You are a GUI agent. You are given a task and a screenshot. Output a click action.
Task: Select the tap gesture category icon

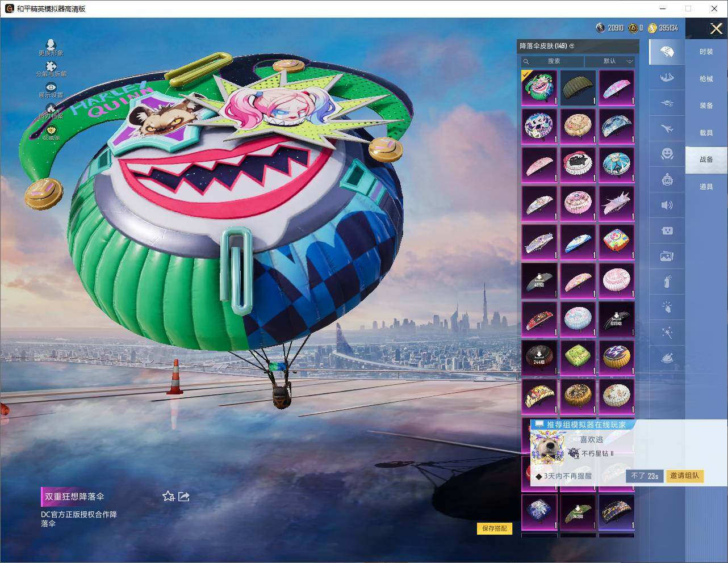667,307
